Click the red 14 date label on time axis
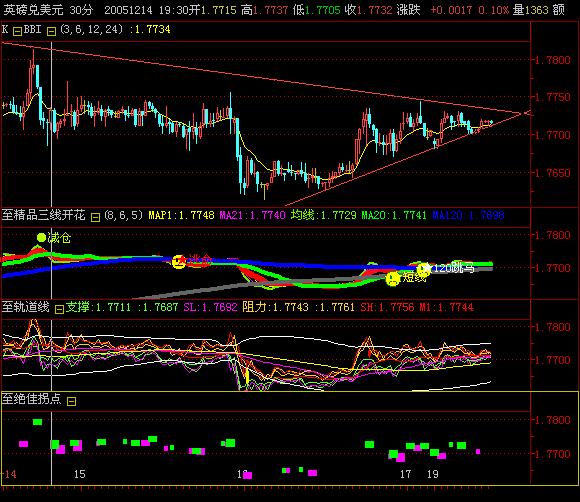This screenshot has height=502, width=580. coord(10,474)
